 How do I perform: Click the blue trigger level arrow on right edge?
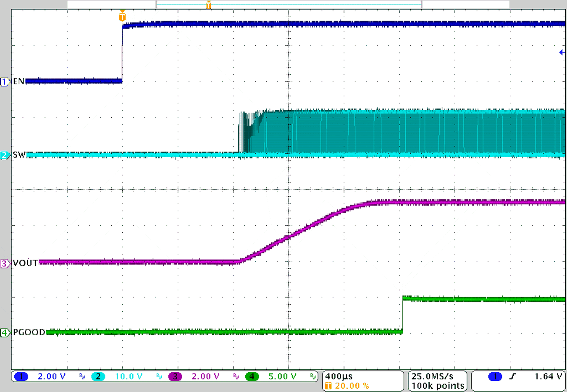[x=562, y=52]
